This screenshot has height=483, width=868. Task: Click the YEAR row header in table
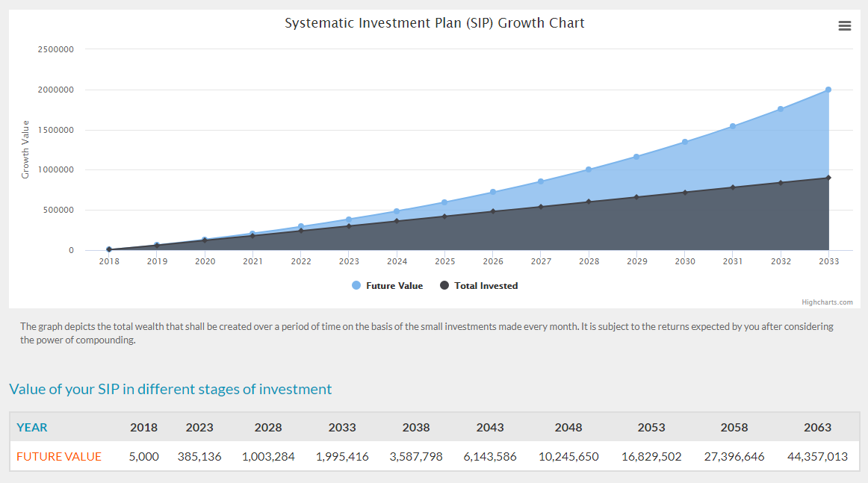coord(32,428)
